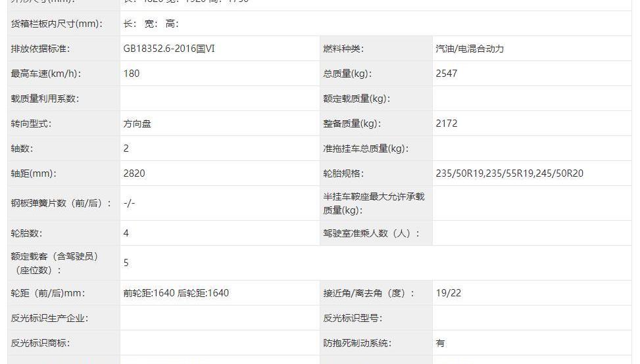The image size is (640, 364).
Task: Select the 转向型式 label
Action: pyautogui.click(x=31, y=124)
